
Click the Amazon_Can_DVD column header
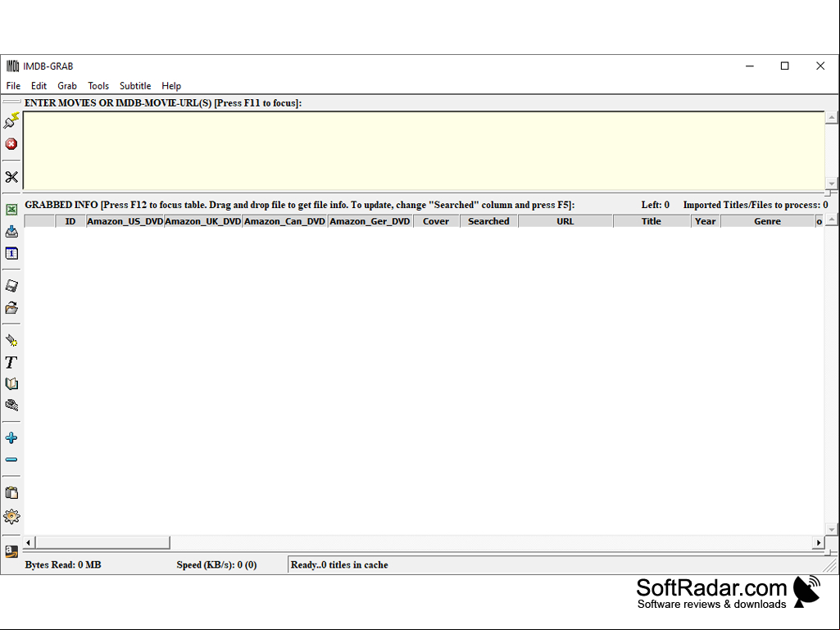click(x=285, y=221)
